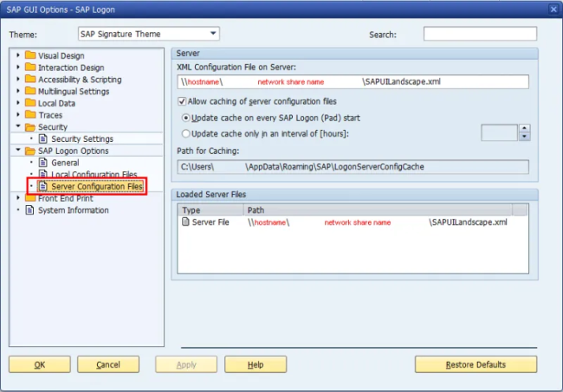Click the Visual Design folder icon
Viewport: 563px width, 392px height.
point(30,55)
